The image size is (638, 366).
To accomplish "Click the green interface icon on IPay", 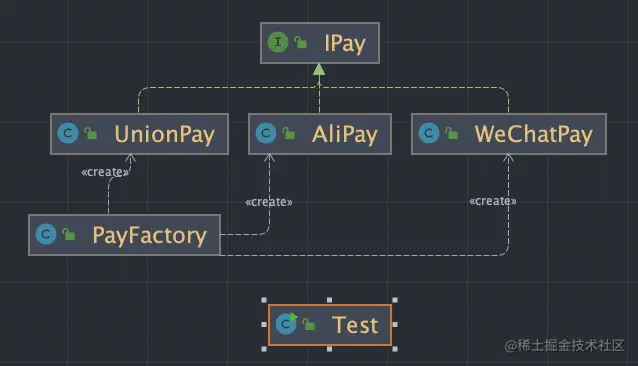I will click(x=278, y=42).
